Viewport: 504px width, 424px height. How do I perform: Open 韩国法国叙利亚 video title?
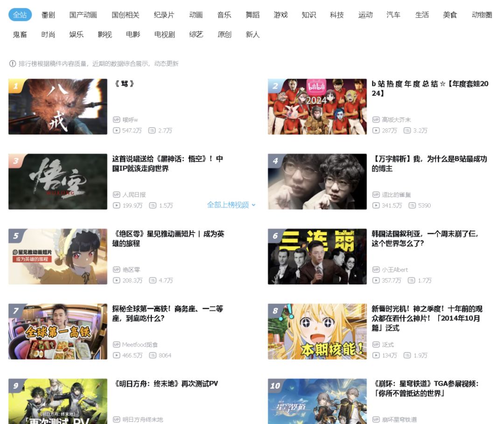(425, 238)
